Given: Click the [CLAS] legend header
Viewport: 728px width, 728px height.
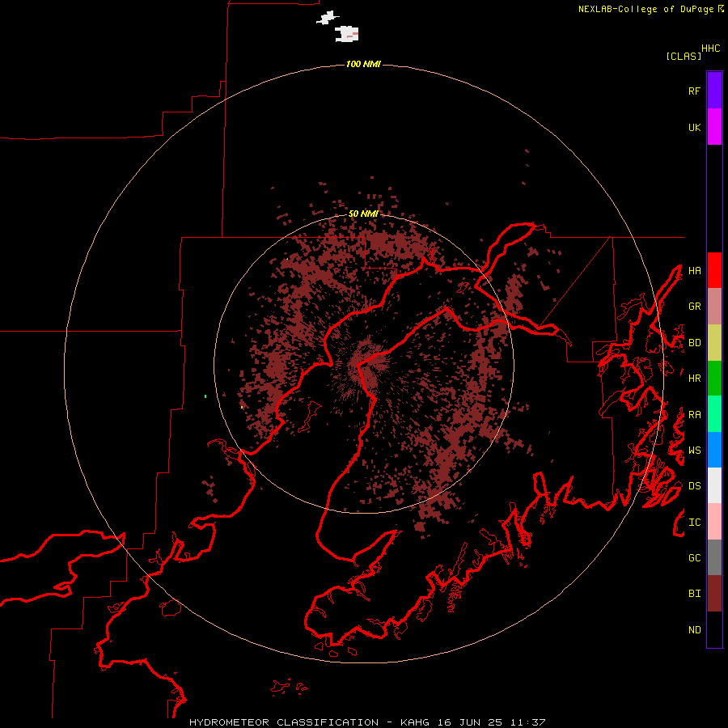Looking at the screenshot, I should (684, 56).
